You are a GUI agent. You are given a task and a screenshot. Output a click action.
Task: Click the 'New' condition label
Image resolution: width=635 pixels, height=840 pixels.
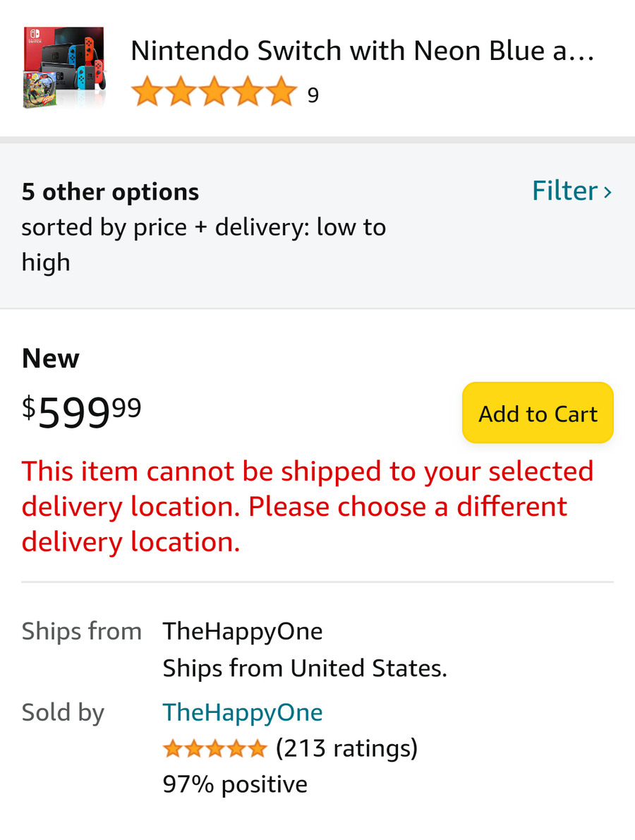(x=50, y=359)
